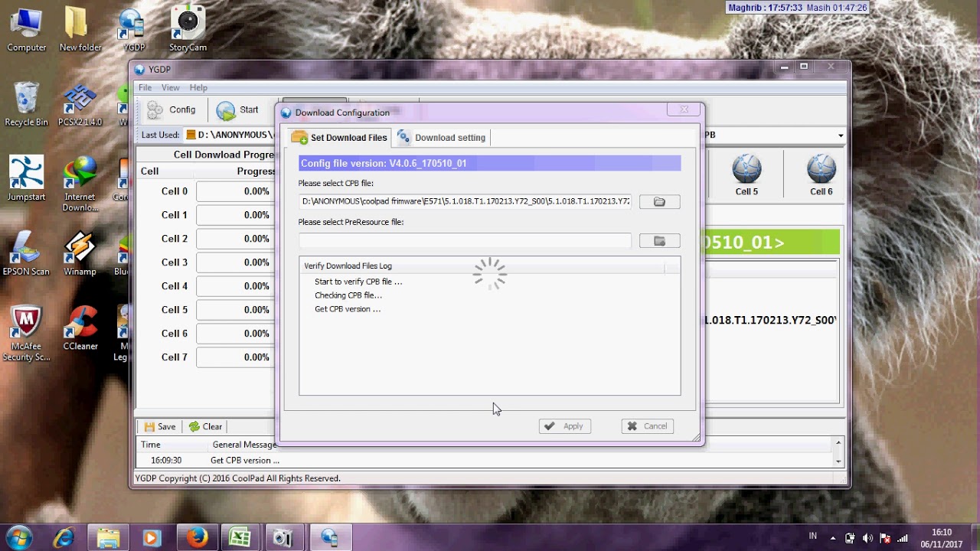This screenshot has height=551, width=980.
Task: Click the General Message column header
Action: tap(244, 445)
